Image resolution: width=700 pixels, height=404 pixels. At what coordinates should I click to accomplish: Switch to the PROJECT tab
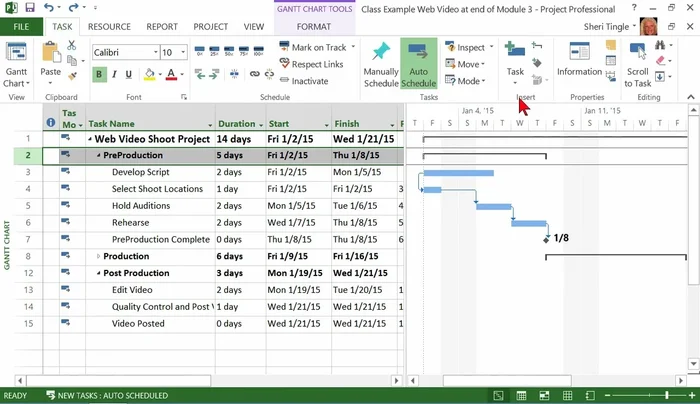(211, 27)
